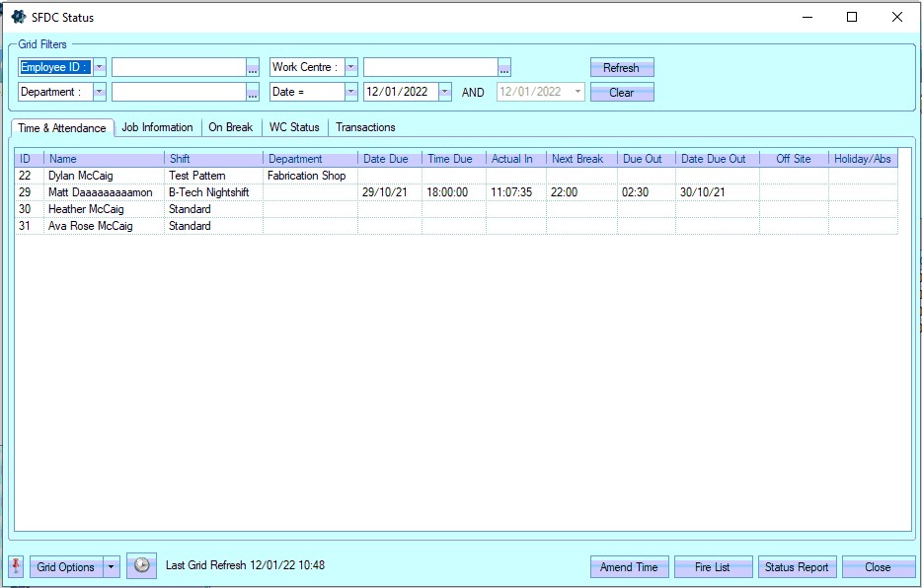The height and width of the screenshot is (588, 922).
Task: Open the Department lookup ellipsis button
Action: click(252, 92)
